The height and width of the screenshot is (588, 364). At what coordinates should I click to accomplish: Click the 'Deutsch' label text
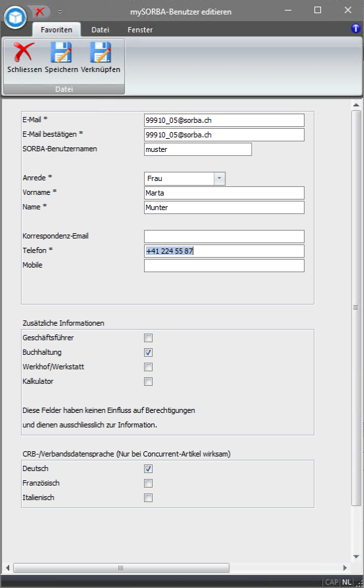(x=36, y=468)
